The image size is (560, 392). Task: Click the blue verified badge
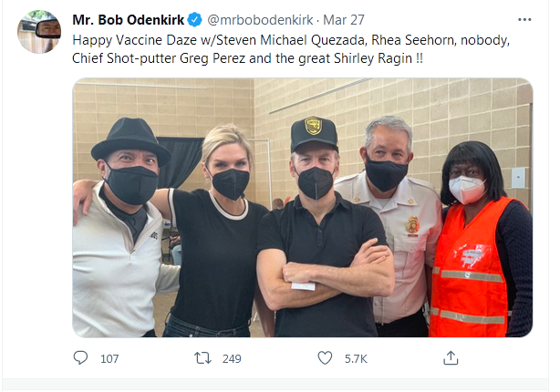[x=195, y=19]
